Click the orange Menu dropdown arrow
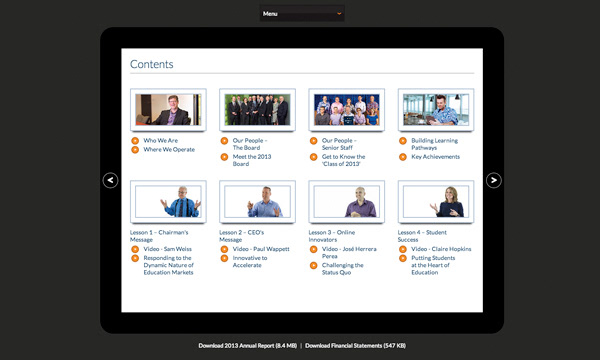600x360 pixels. click(x=339, y=13)
